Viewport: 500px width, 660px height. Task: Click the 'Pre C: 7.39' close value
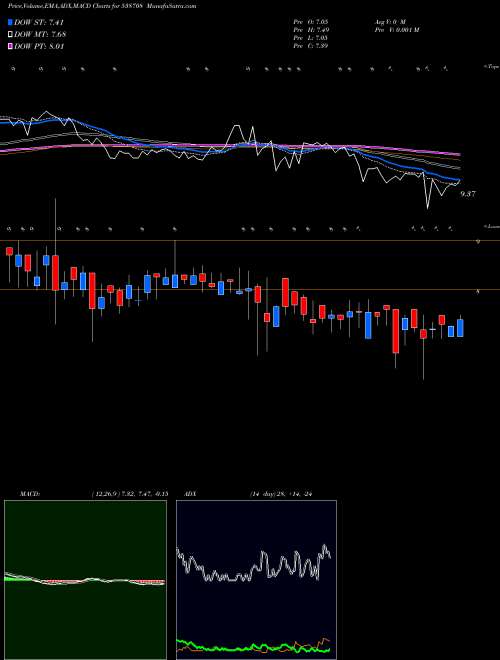pyautogui.click(x=311, y=46)
